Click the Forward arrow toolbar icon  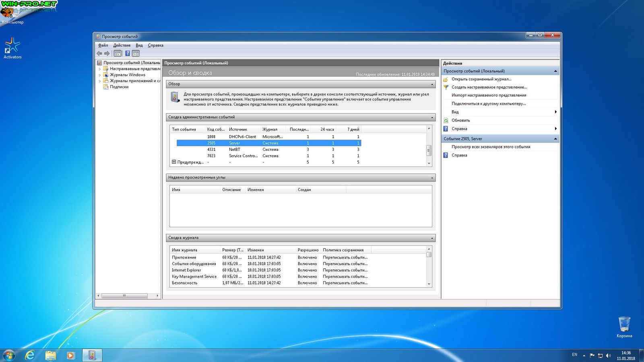(x=107, y=53)
